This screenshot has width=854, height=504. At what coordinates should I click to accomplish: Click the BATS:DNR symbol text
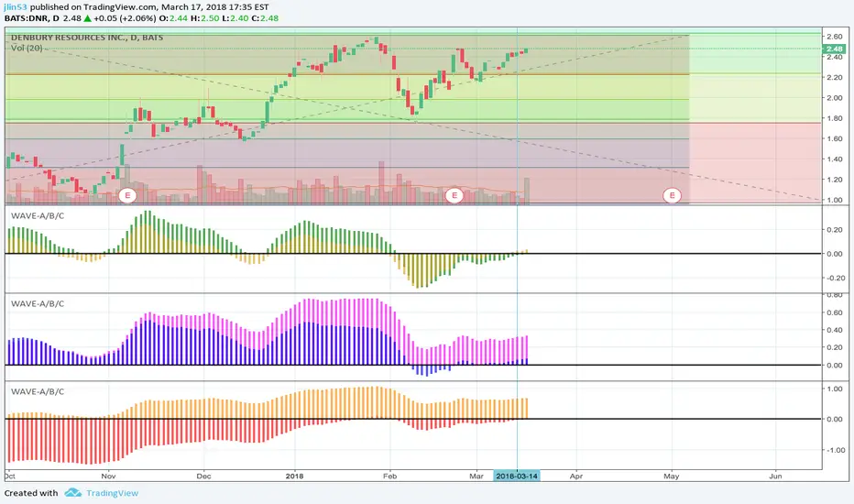pos(25,18)
